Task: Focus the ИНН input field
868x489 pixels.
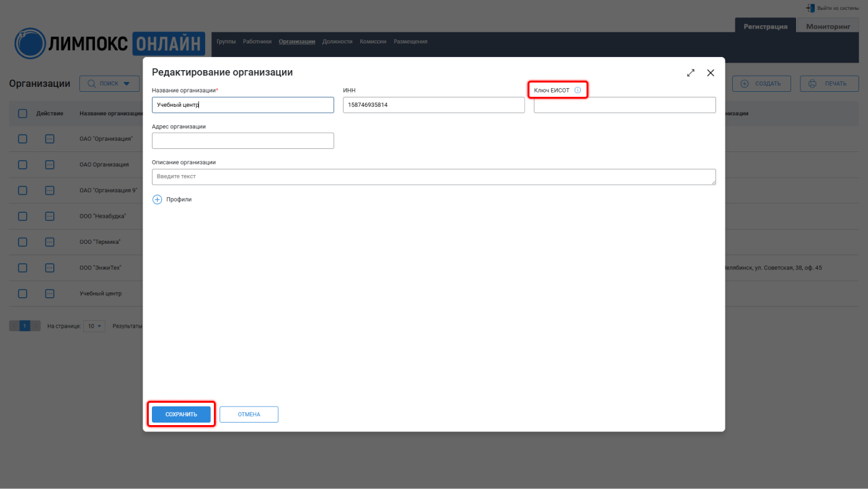Action: [434, 105]
